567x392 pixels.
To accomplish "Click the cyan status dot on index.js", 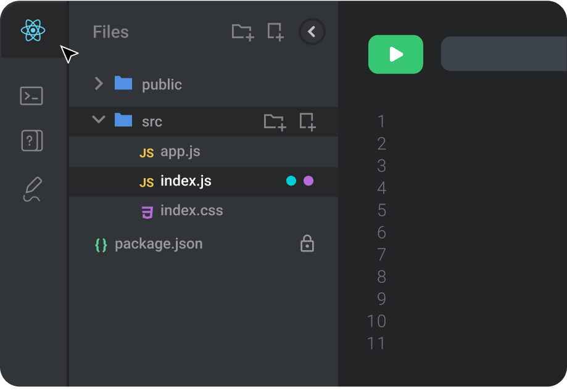I will (291, 181).
